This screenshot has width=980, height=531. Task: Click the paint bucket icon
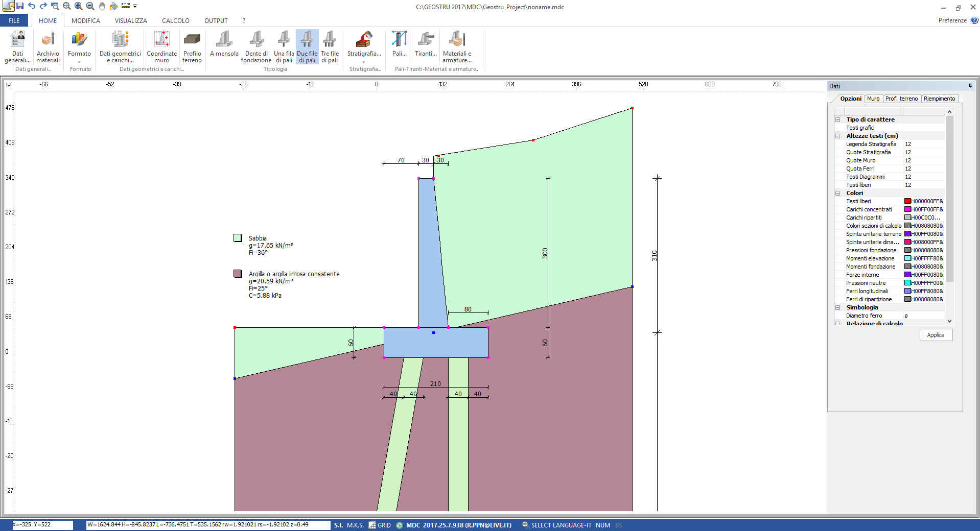click(114, 6)
